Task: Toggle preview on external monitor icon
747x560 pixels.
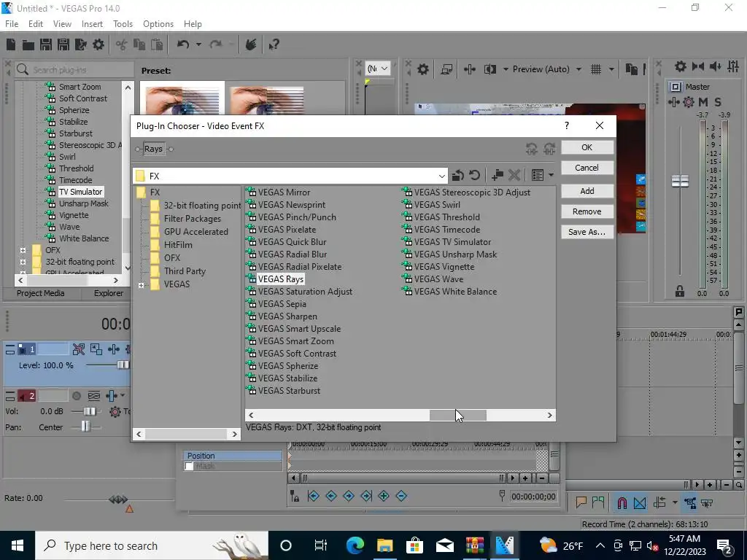Action: tap(446, 69)
